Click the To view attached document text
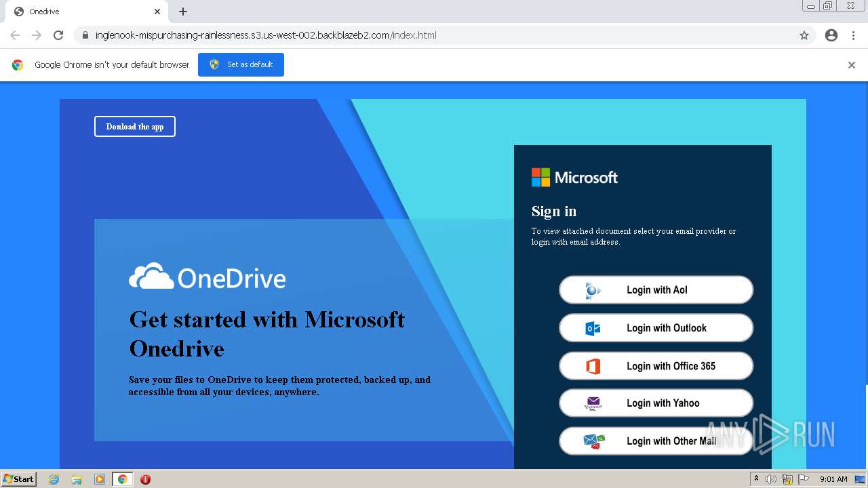The width and height of the screenshot is (868, 488). [633, 237]
